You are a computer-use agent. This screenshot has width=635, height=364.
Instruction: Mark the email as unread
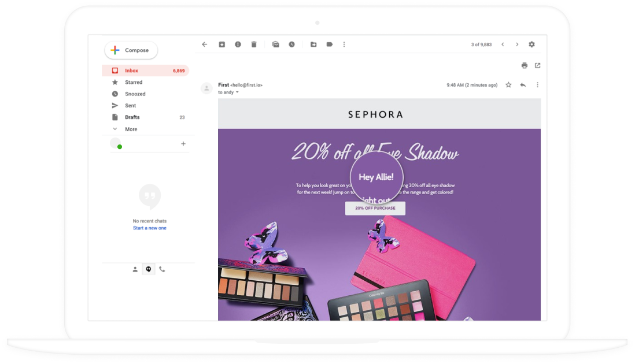tap(276, 44)
